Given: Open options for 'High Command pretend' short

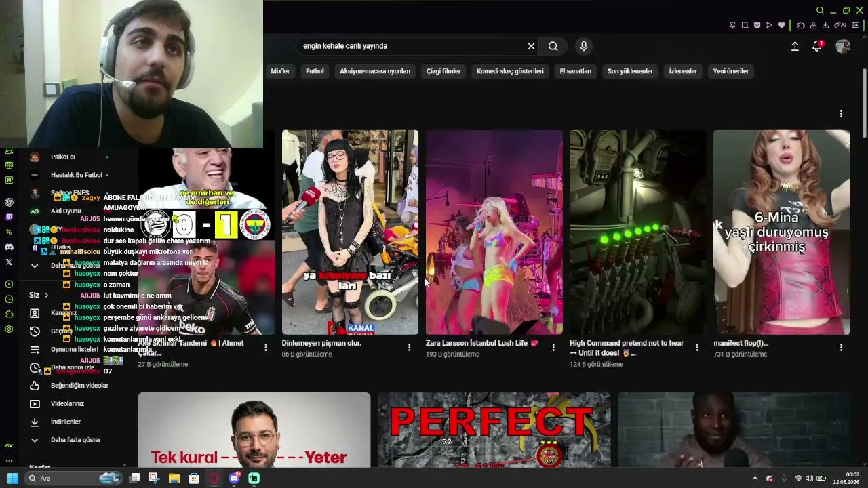Looking at the screenshot, I should [697, 348].
